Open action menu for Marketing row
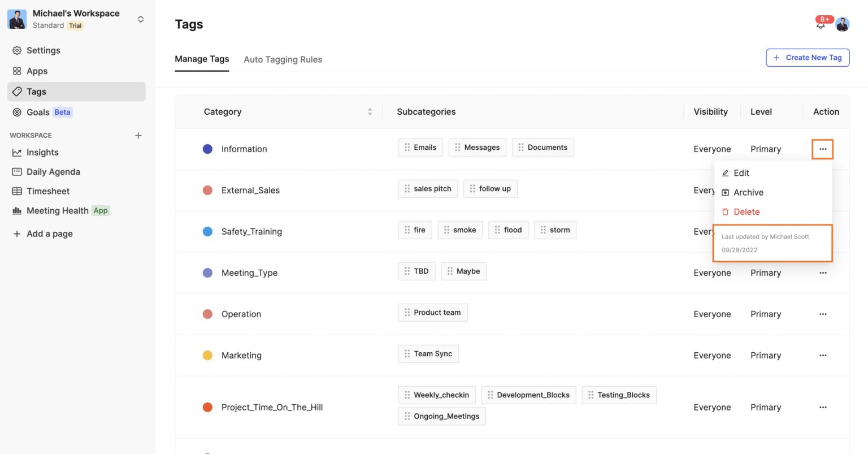 pos(823,356)
